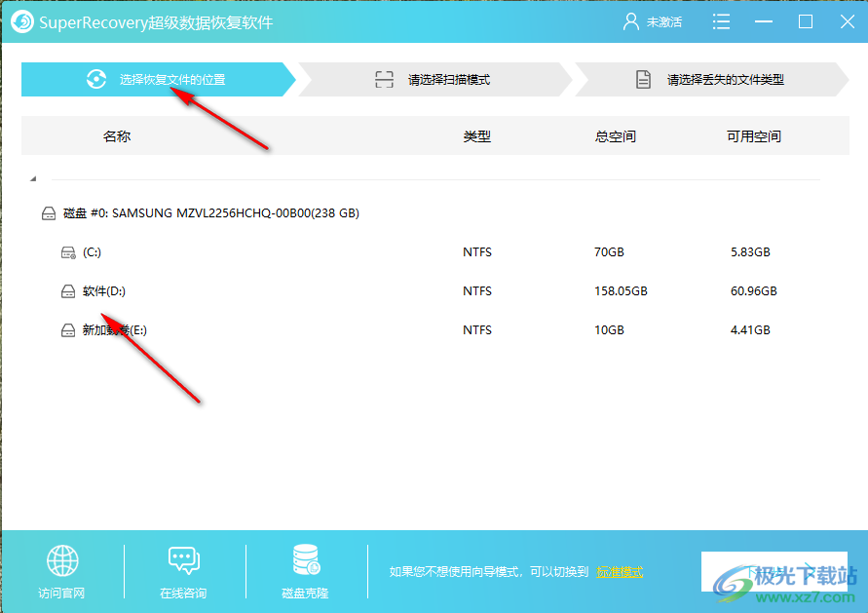Viewport: 868px width, 613px height.
Task: Open 磁盘克隆 disk clone icon
Action: pos(306,559)
